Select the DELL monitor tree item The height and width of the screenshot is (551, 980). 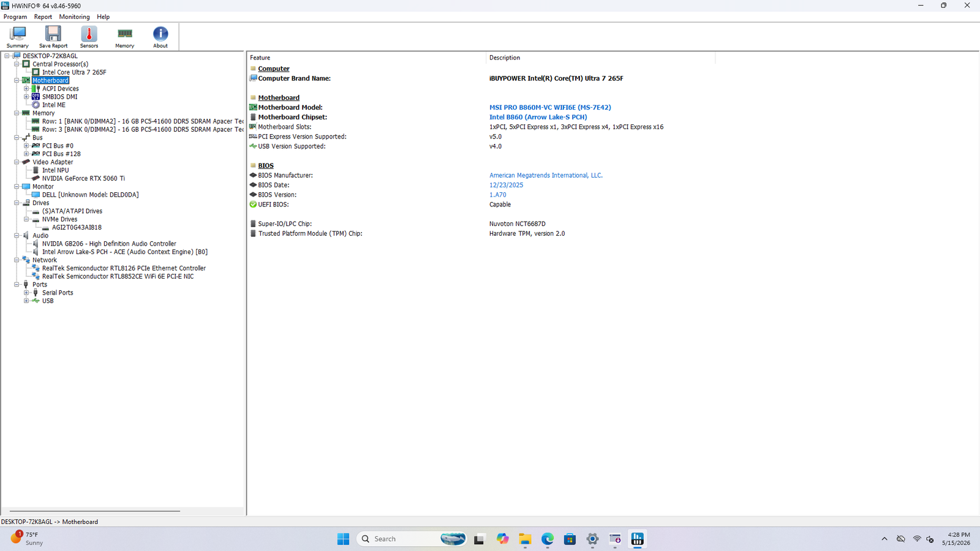[x=90, y=195]
